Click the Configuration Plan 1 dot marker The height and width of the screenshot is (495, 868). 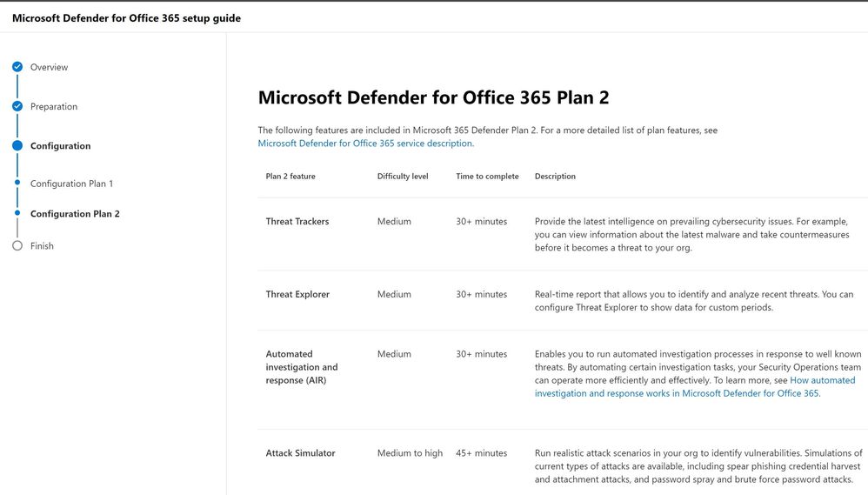(x=17, y=183)
